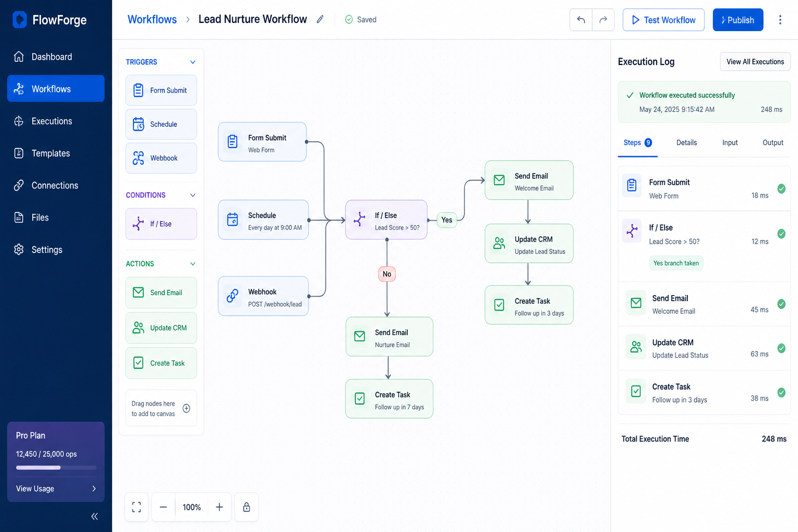
Task: Click the Publish button
Action: coord(738,20)
